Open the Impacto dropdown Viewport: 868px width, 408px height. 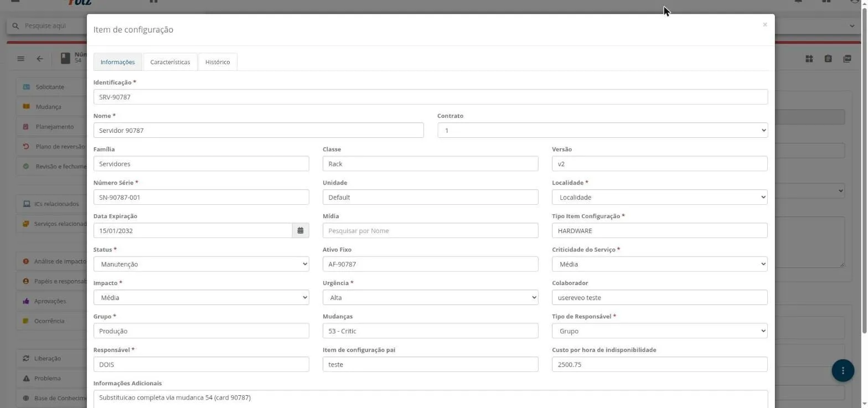tap(201, 298)
